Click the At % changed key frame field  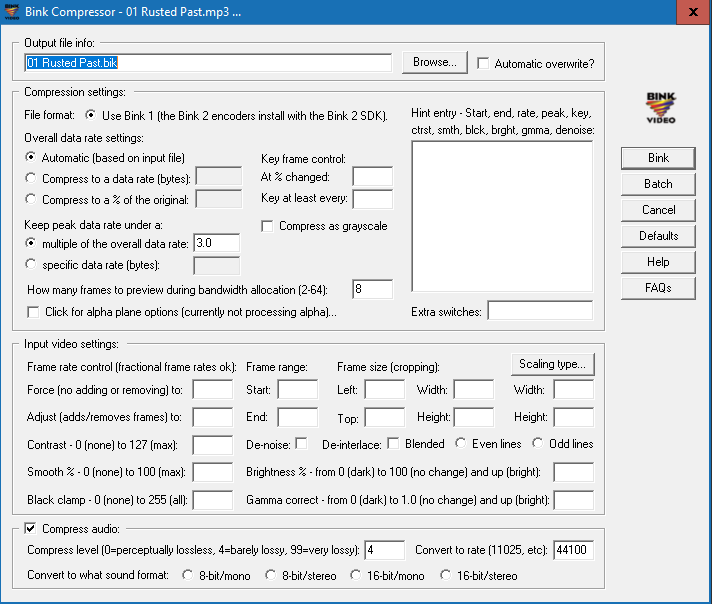[372, 177]
